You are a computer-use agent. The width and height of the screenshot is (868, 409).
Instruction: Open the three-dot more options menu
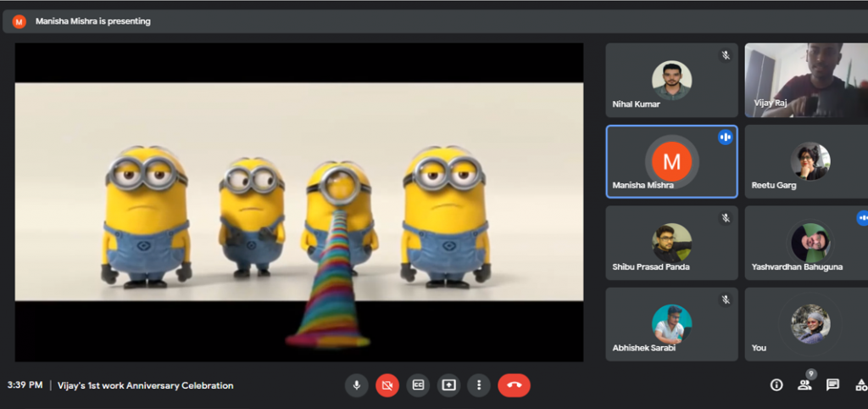pyautogui.click(x=479, y=385)
